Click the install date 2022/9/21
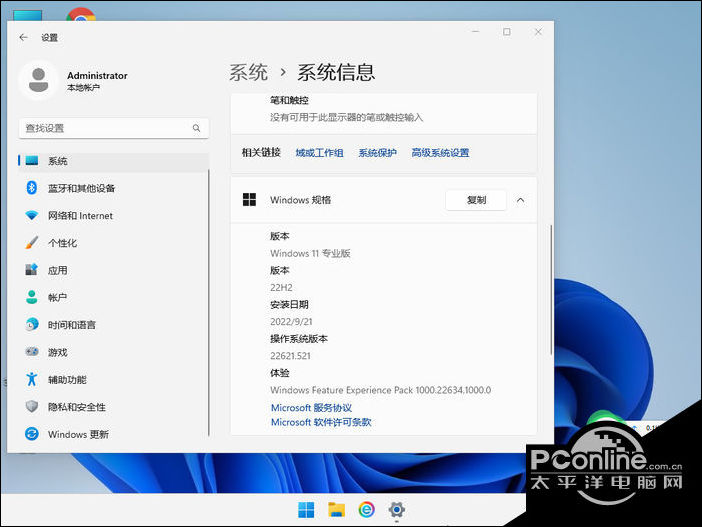The image size is (702, 527). pyautogui.click(x=291, y=321)
